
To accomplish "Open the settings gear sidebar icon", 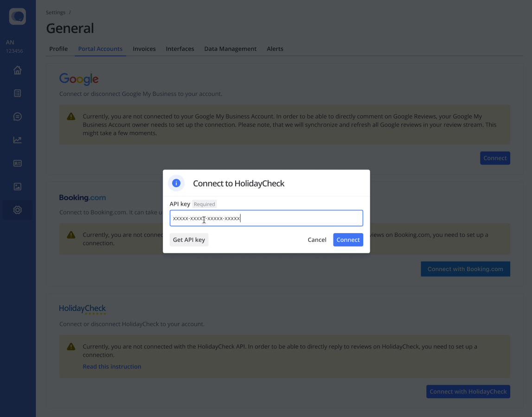I will (17, 210).
